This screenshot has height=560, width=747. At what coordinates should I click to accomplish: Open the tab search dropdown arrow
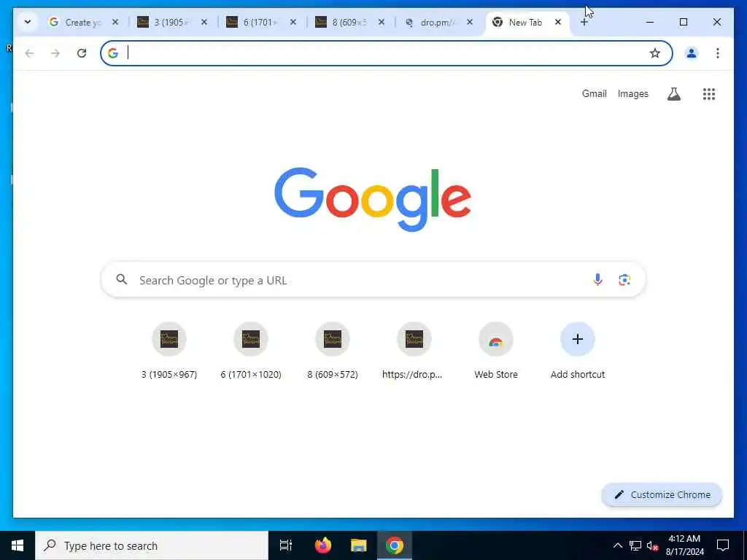point(28,22)
